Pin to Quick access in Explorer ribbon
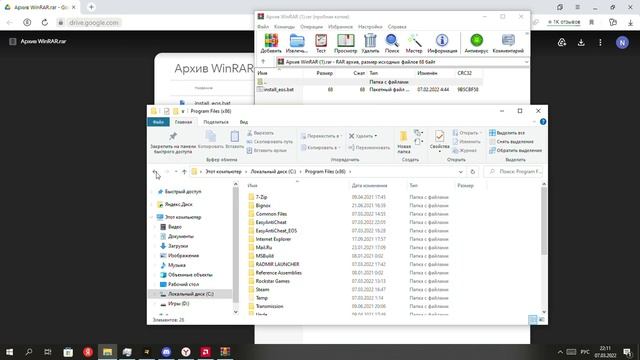The image size is (640, 360). 173,142
